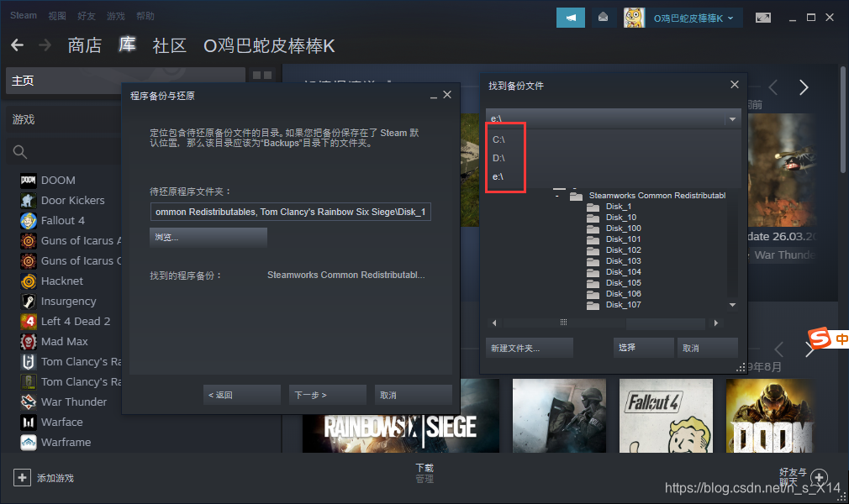This screenshot has height=504, width=849.
Task: Open the announcements megaphone icon
Action: [x=571, y=18]
